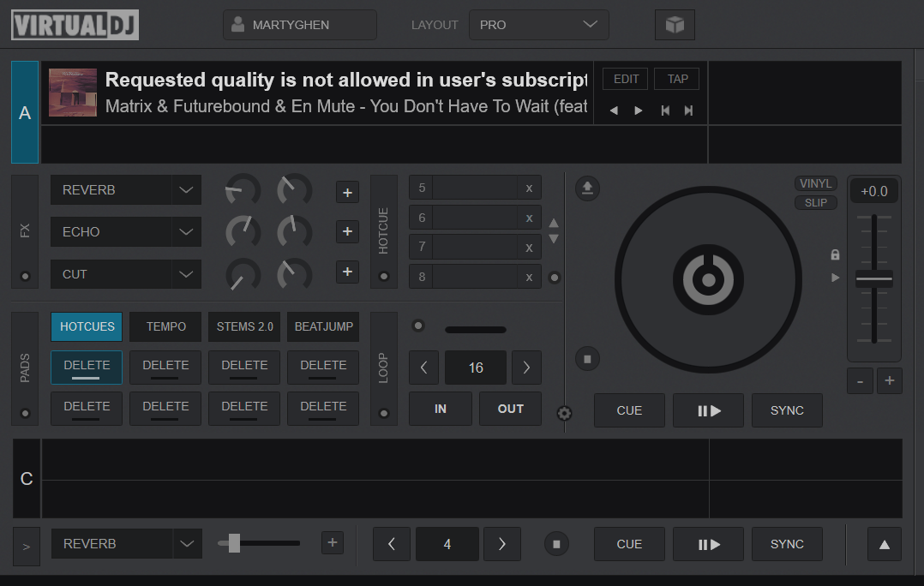This screenshot has height=586, width=924.
Task: Open deck C REVERB effect dropdown
Action: (x=126, y=544)
